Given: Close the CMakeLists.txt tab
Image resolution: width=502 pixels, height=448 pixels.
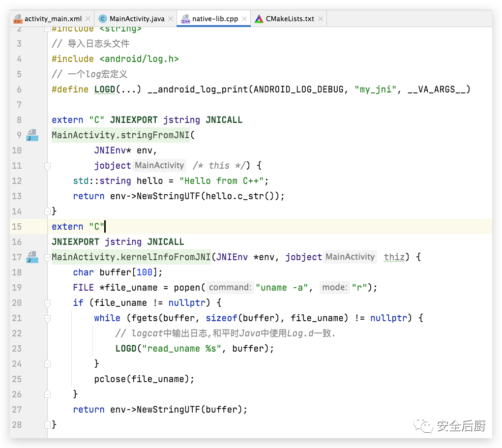Looking at the screenshot, I should 321,19.
